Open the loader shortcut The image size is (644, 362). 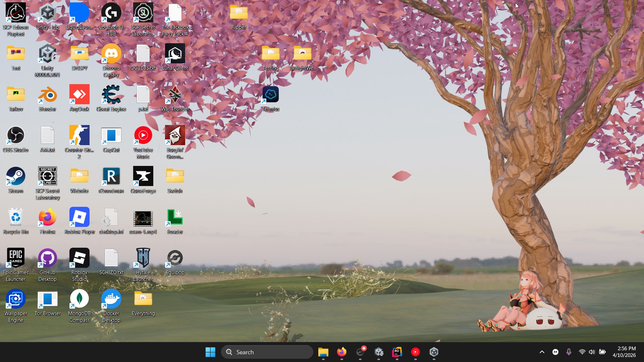[175, 221]
